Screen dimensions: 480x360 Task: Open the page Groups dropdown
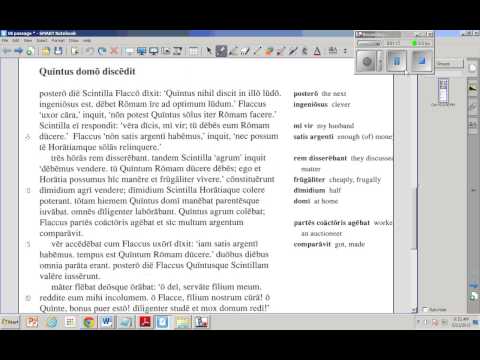(x=449, y=64)
